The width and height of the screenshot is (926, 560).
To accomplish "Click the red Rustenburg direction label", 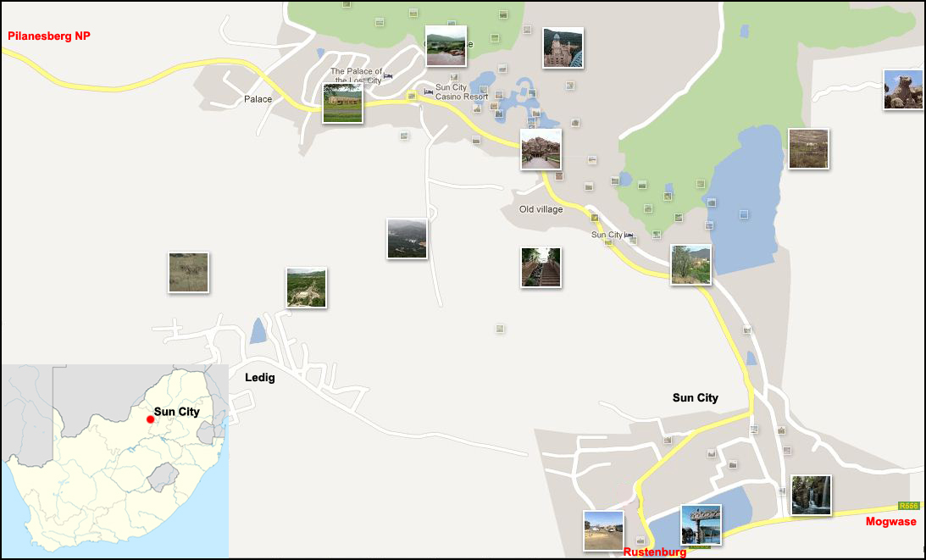I will click(655, 552).
